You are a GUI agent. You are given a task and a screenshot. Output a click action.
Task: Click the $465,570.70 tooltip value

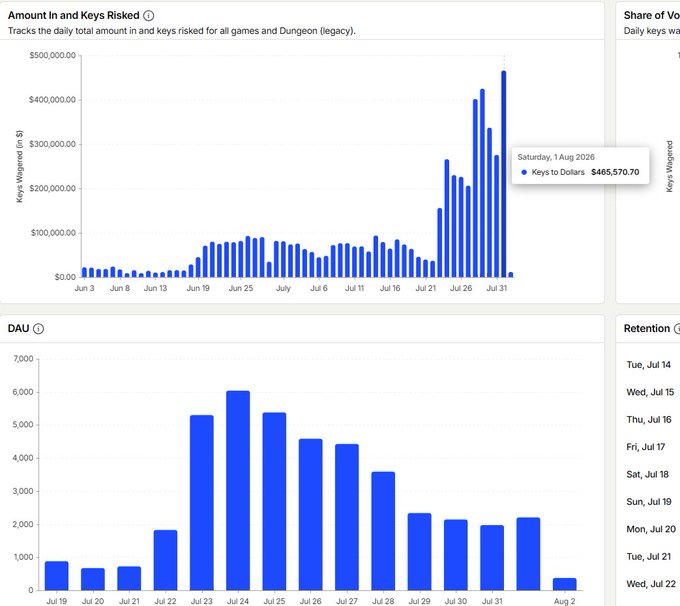coord(615,172)
